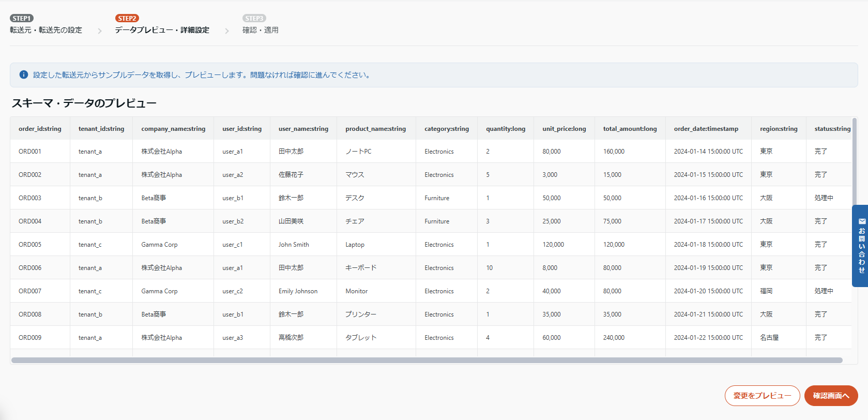Click the orange STEP2 badge
Screen dimensions: 868x420
127,18
